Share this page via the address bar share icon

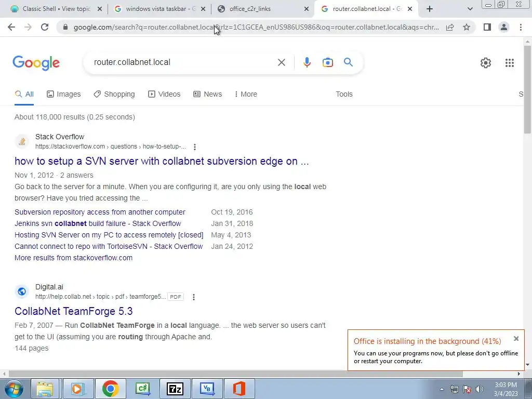point(450,27)
